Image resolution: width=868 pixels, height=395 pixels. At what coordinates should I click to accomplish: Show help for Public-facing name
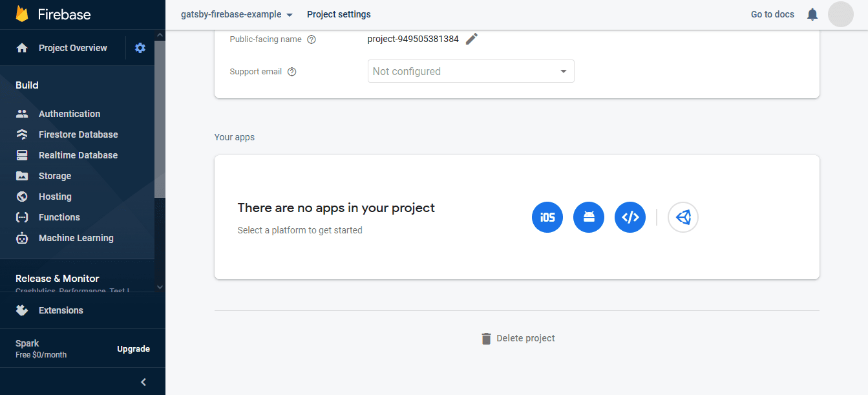(x=312, y=39)
